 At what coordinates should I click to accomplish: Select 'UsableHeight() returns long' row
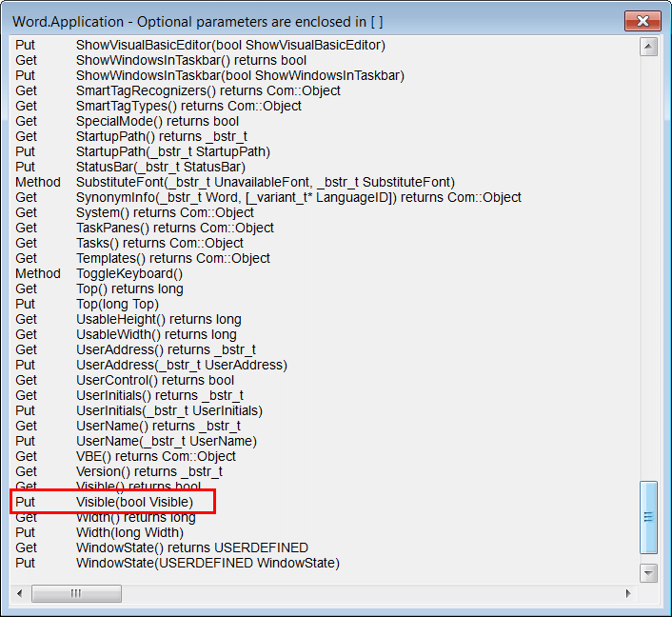pos(128,319)
